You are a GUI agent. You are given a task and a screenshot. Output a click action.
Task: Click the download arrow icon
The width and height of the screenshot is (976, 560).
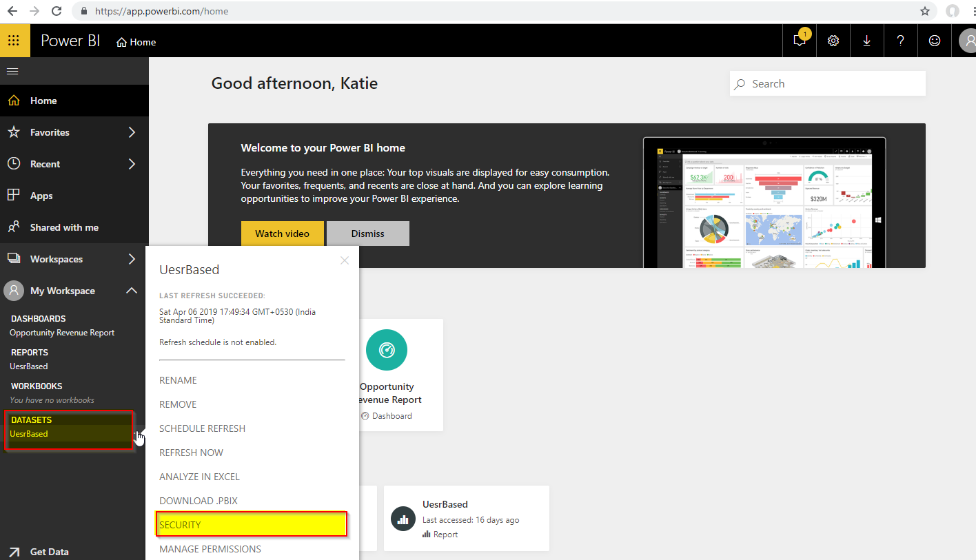[x=867, y=41]
